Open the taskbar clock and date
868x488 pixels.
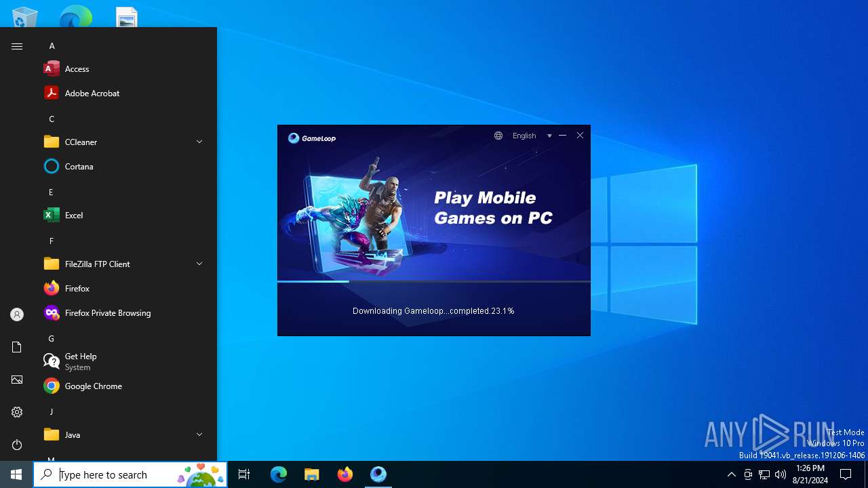(811, 474)
